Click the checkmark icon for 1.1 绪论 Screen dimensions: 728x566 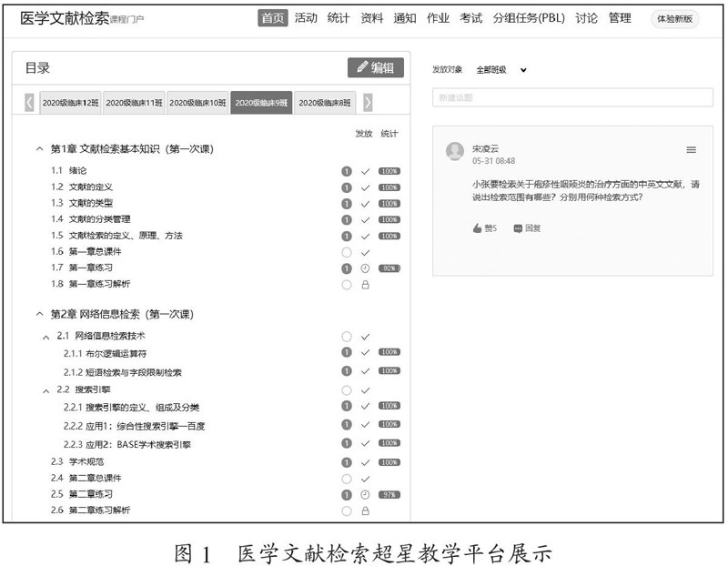click(x=366, y=171)
